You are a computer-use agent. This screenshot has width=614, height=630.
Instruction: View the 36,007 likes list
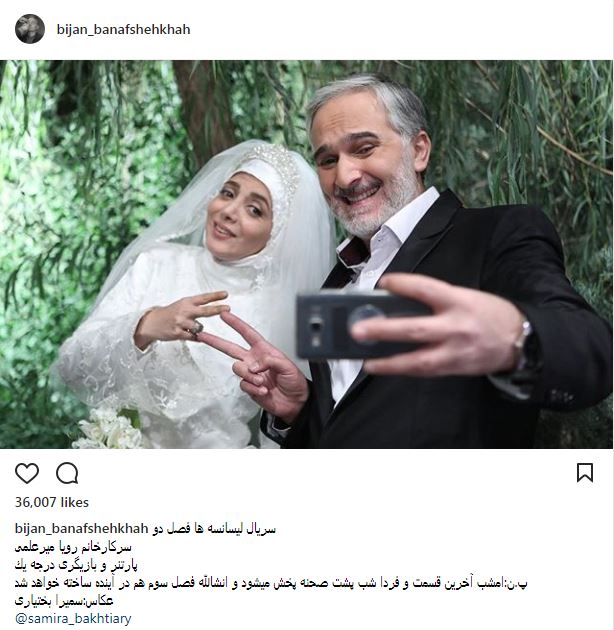point(52,502)
